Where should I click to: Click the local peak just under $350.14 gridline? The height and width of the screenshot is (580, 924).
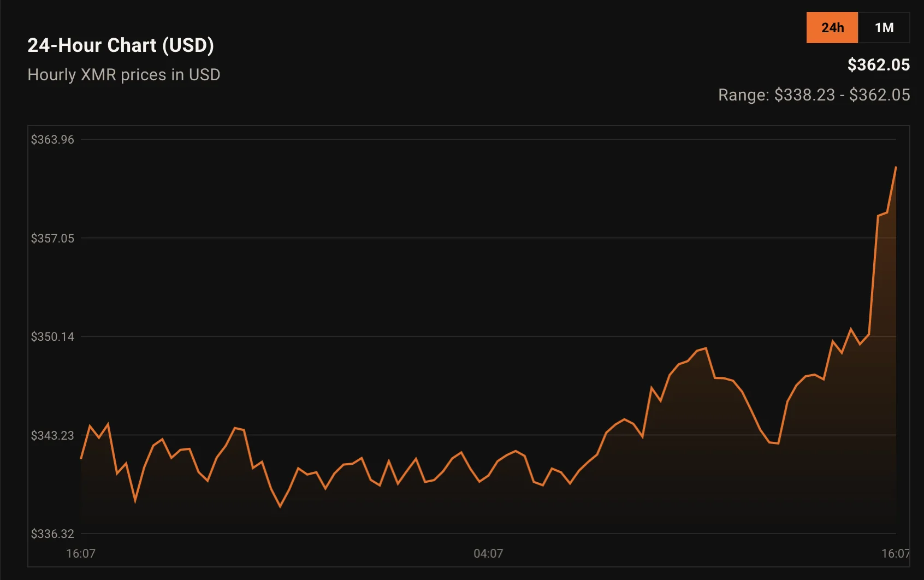(706, 348)
